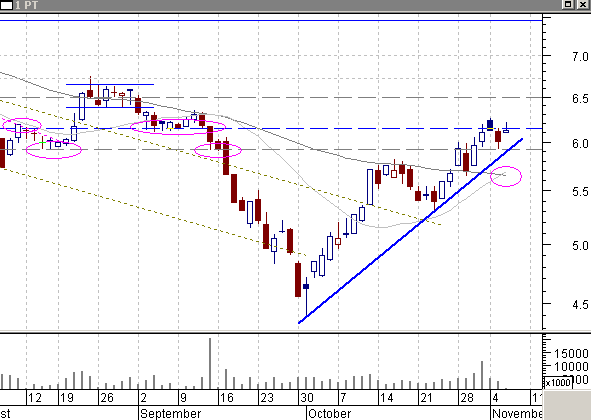This screenshot has height=420, width=591.
Task: Click the price axis label '5.5'
Action: [x=580, y=192]
